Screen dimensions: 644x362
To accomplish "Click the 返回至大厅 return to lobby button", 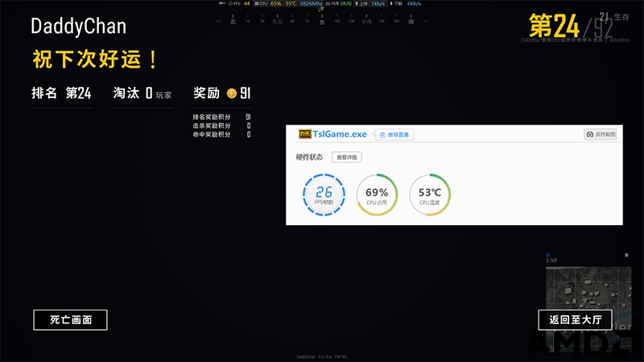I will click(x=575, y=319).
